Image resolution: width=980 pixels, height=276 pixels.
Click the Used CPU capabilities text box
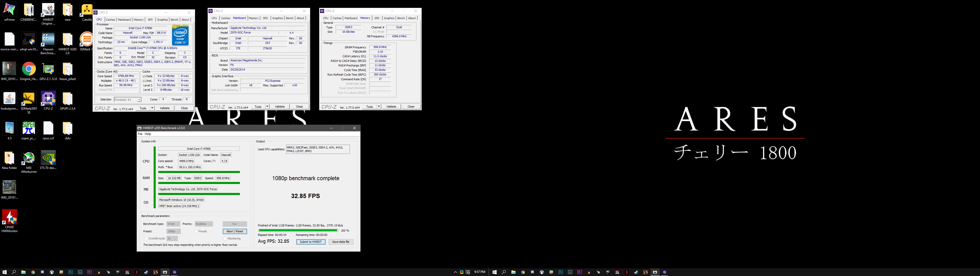pyautogui.click(x=318, y=149)
